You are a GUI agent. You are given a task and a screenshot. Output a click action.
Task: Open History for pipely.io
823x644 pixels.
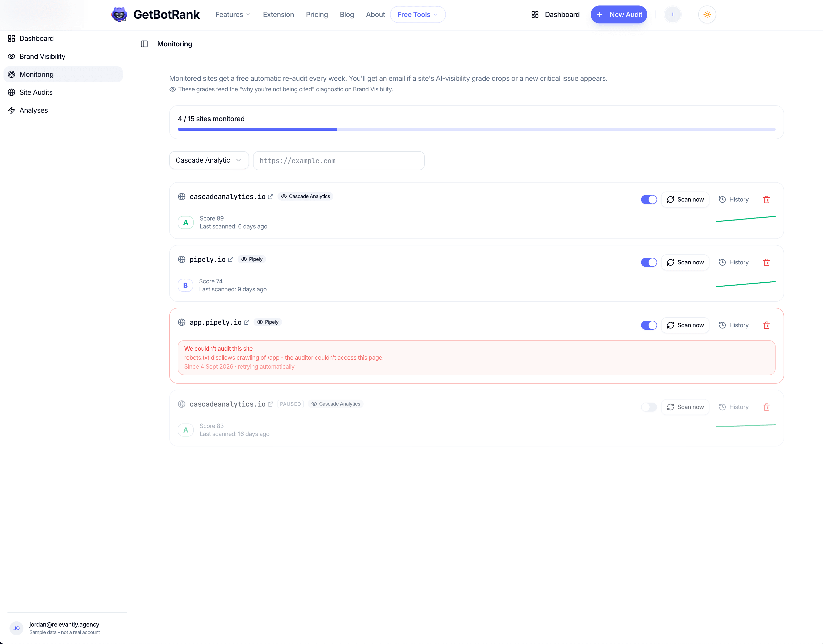tap(734, 262)
